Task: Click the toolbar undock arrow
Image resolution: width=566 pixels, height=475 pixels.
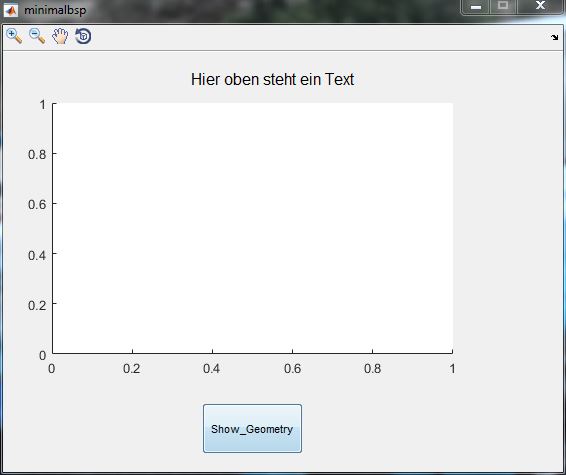Action: [554, 37]
